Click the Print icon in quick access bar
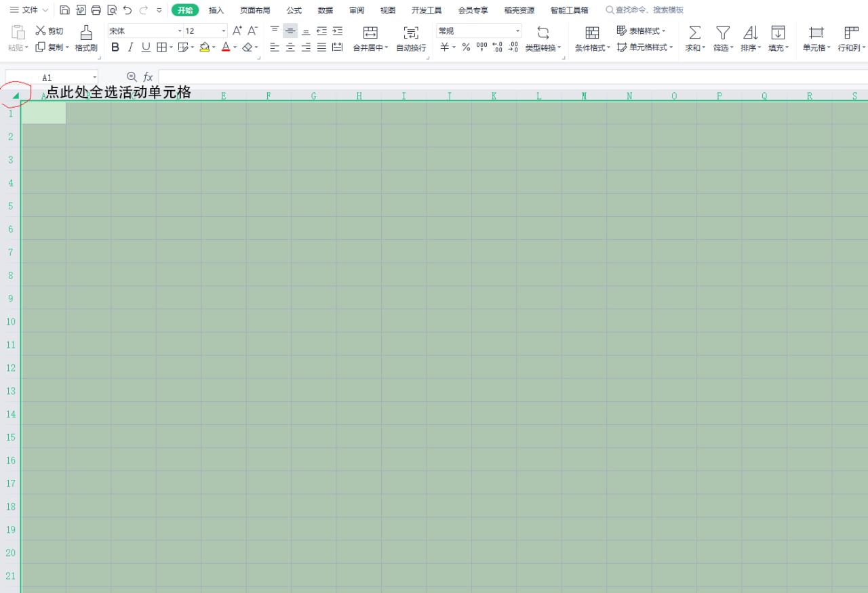The height and width of the screenshot is (593, 868). point(96,10)
